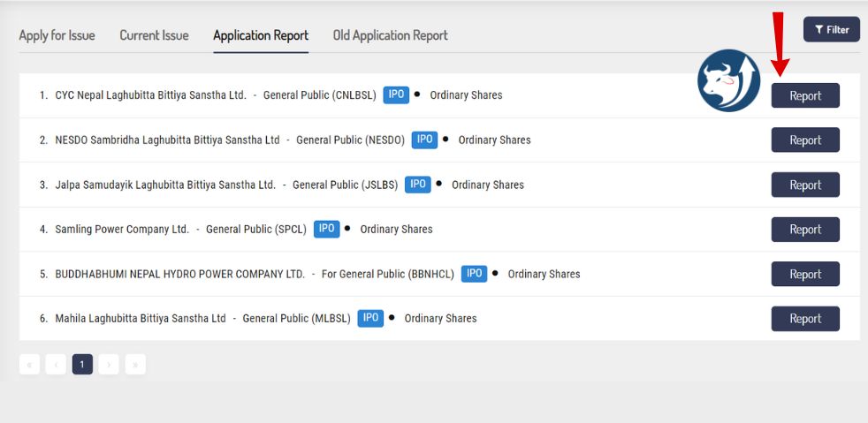This screenshot has width=868, height=423.
Task: Select Jalpa Samudayik Laghubitta Bittiya Sanstha Ltd. text
Action: coord(165,185)
